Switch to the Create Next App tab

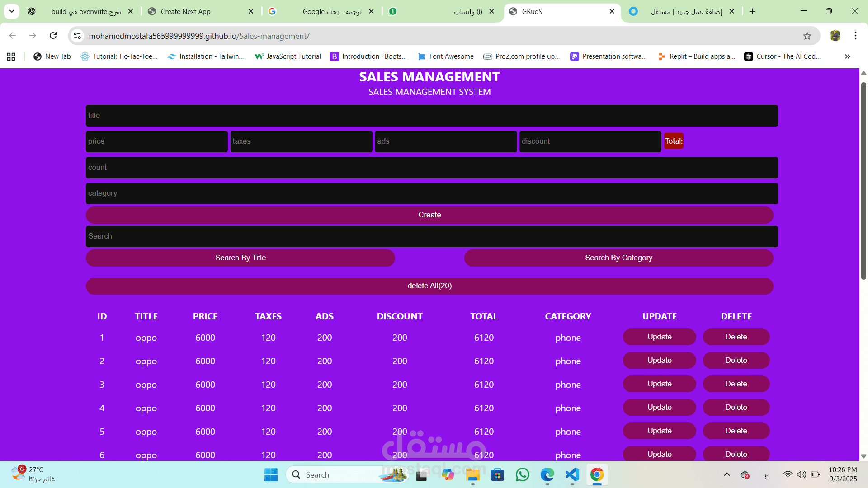[201, 11]
